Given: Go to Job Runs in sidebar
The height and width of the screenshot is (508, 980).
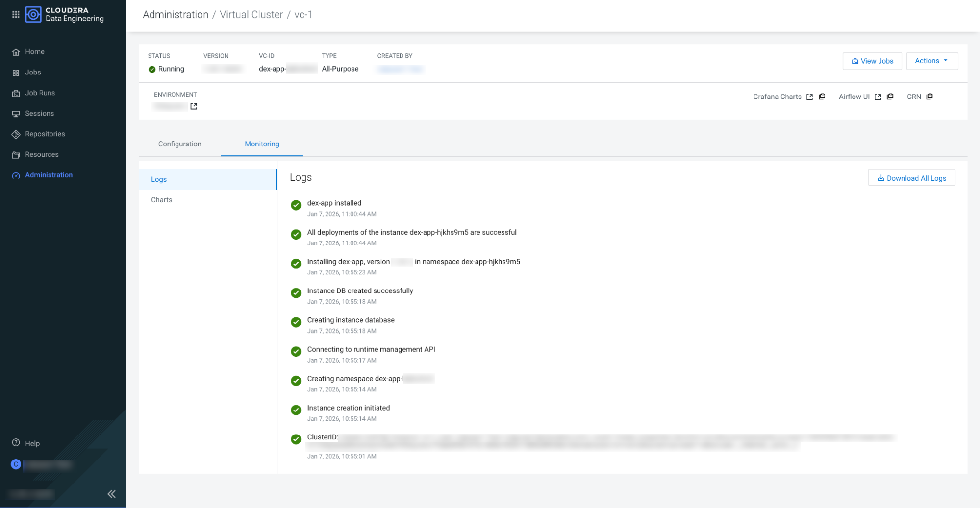Looking at the screenshot, I should click(x=40, y=93).
